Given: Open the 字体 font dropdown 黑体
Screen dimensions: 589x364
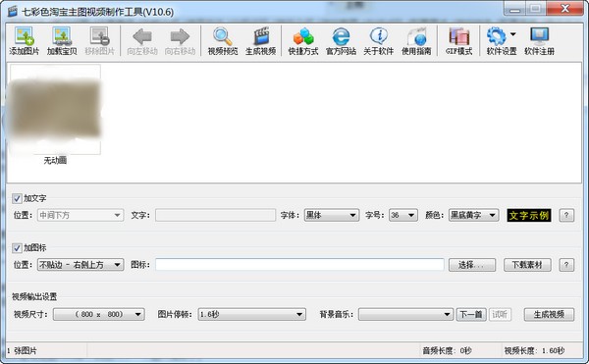Looking at the screenshot, I should [331, 215].
